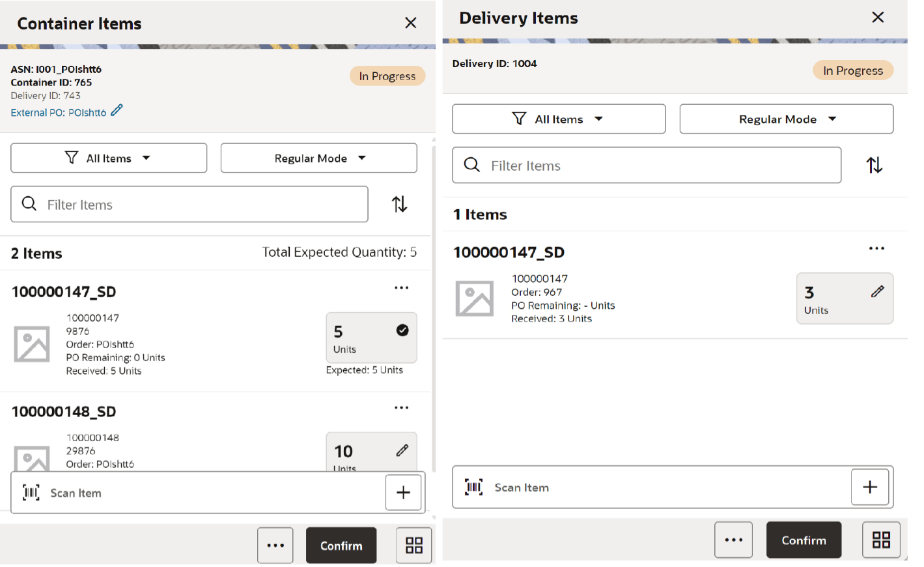Click the barcode scan icon in Container Items
This screenshot has width=924, height=567.
31,492
